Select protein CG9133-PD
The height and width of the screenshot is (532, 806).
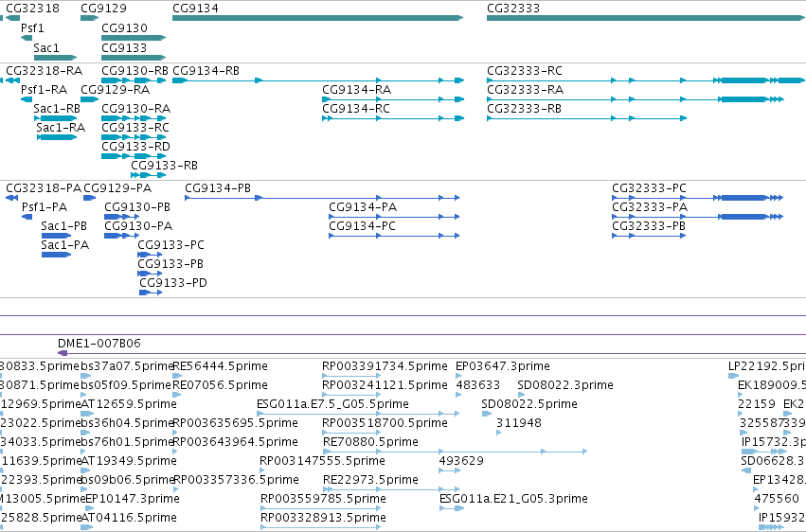(152, 293)
